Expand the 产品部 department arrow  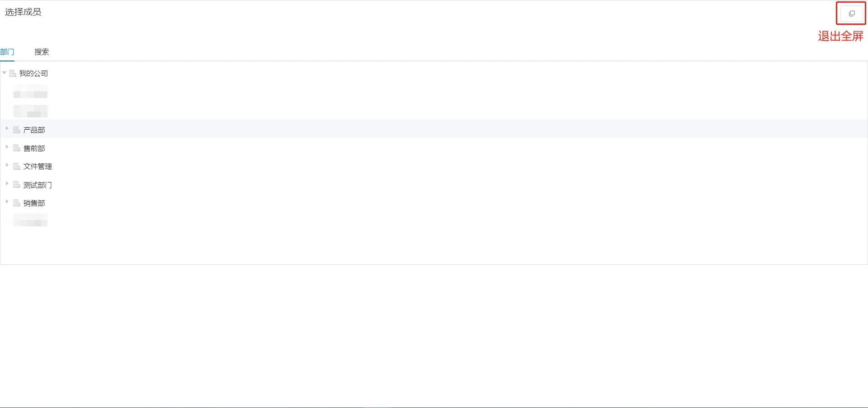pos(7,129)
